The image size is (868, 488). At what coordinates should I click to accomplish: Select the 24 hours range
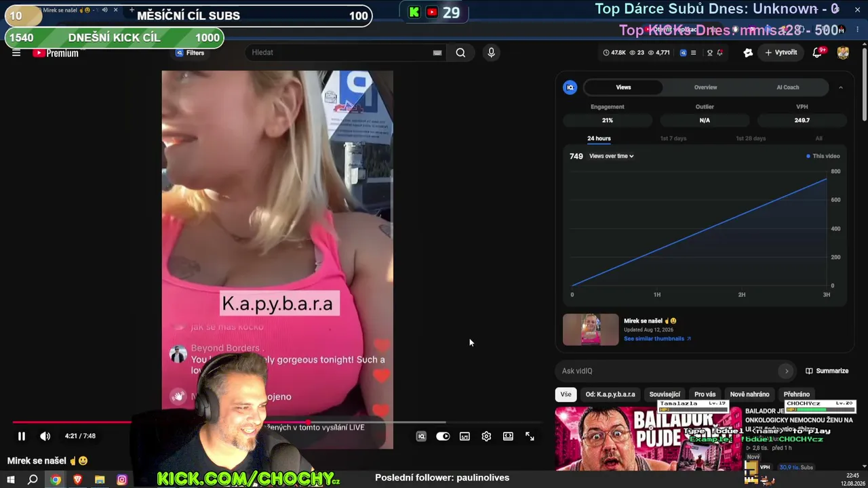(x=599, y=138)
